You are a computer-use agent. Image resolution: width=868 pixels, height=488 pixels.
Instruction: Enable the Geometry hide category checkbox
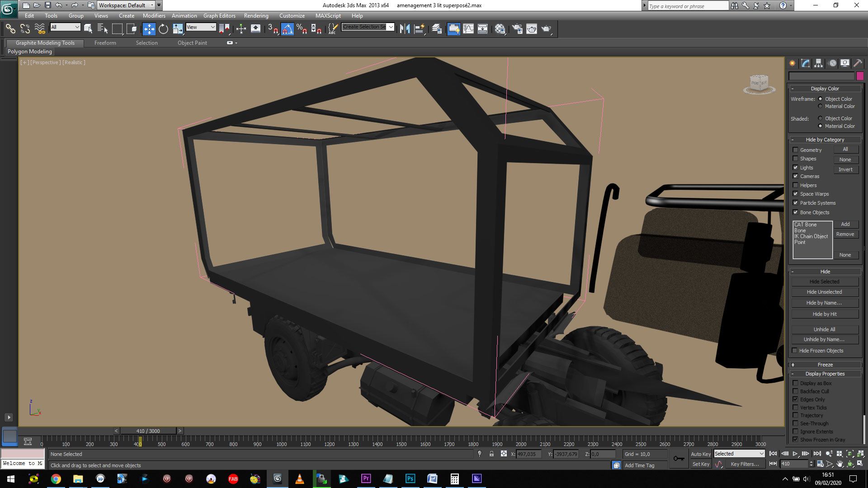pyautogui.click(x=795, y=150)
